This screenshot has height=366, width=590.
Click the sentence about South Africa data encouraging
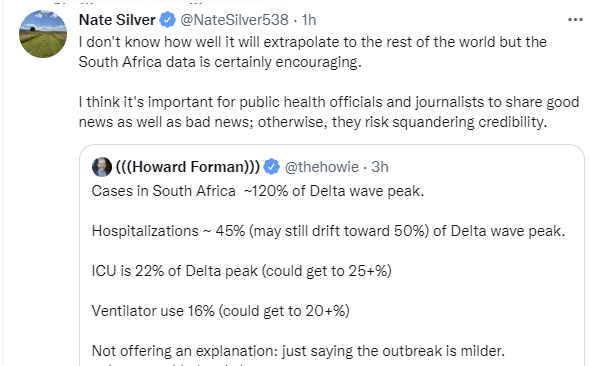point(220,62)
